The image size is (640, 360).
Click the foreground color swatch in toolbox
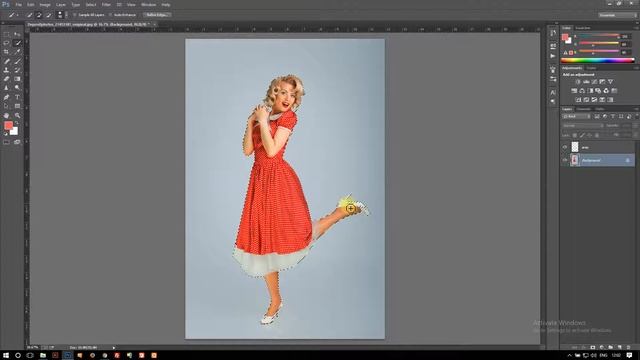point(8,125)
